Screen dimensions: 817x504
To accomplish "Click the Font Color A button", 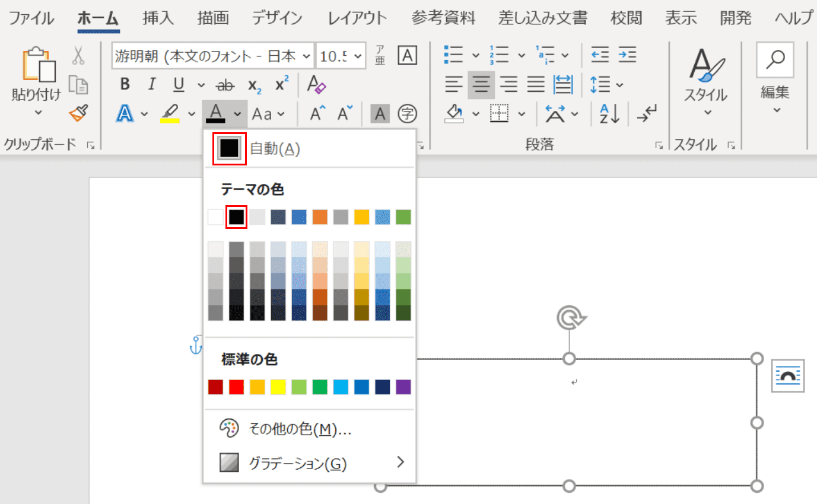I will [x=217, y=113].
